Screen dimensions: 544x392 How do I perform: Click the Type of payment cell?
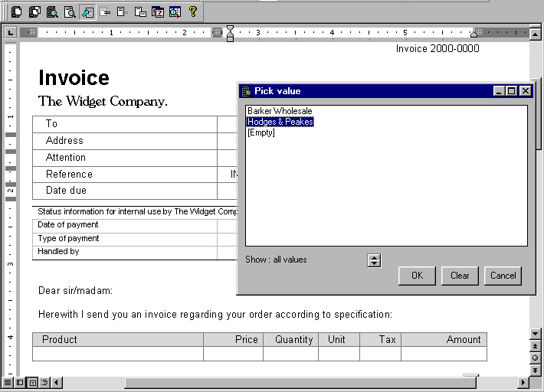coord(125,240)
